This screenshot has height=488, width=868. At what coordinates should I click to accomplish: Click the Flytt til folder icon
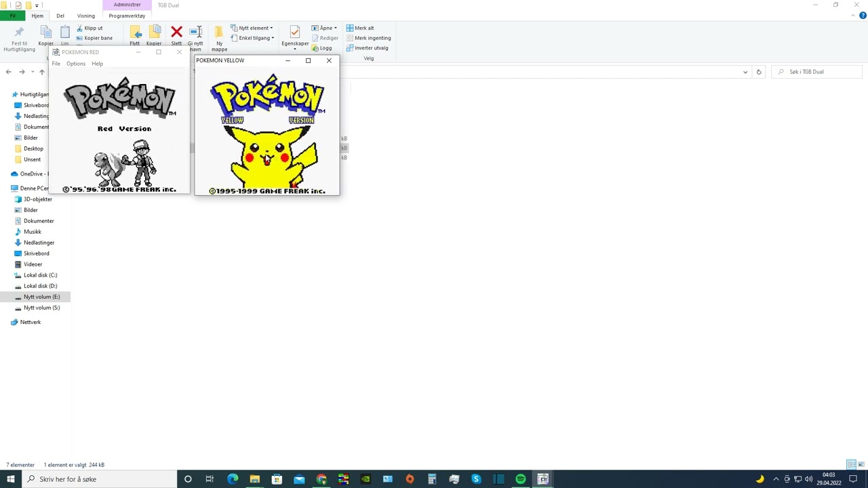135,32
